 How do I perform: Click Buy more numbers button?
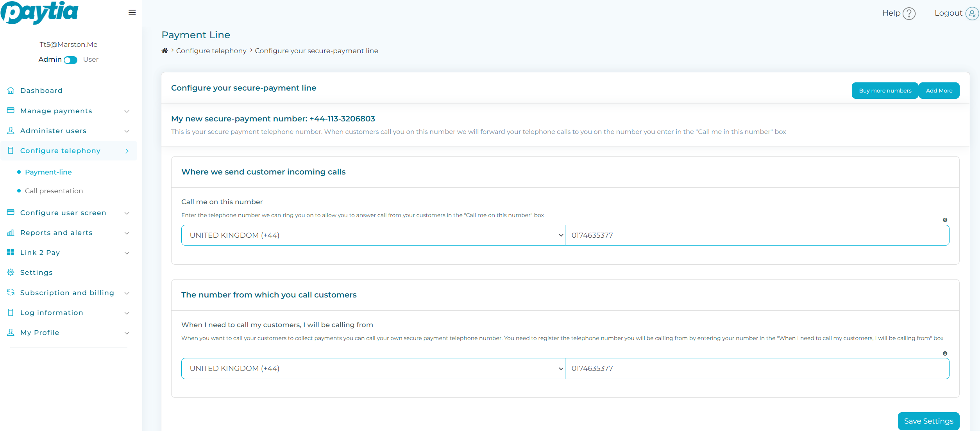(x=885, y=91)
